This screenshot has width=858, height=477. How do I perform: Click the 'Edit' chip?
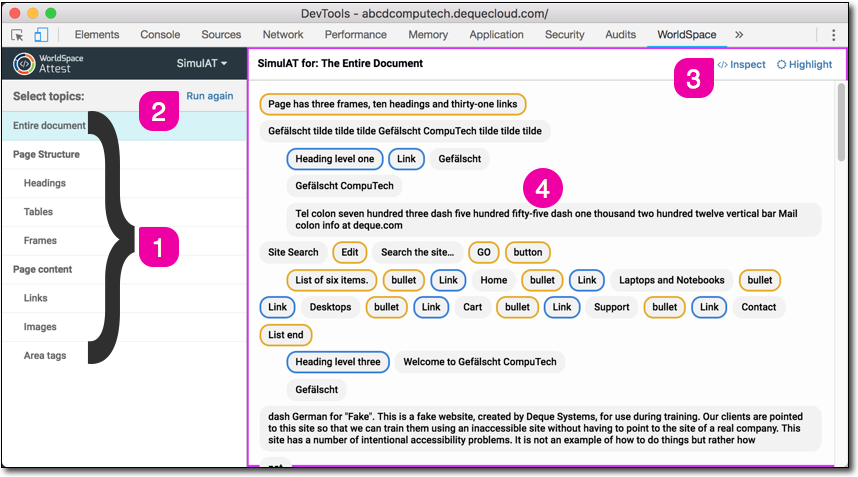coord(350,252)
